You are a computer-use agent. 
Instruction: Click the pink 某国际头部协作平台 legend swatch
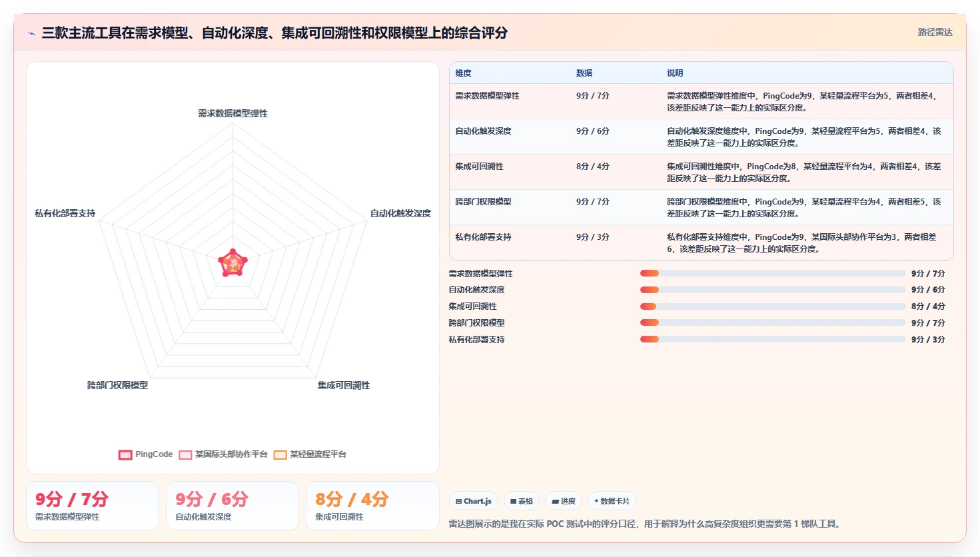[185, 455]
